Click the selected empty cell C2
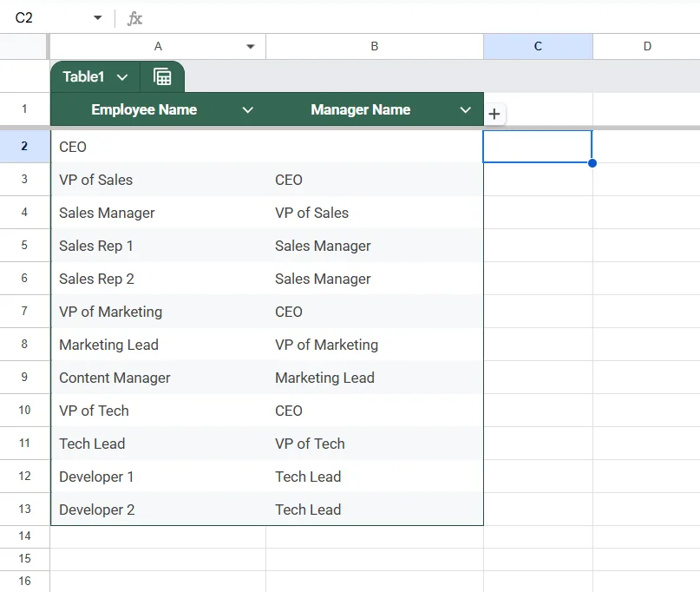The width and height of the screenshot is (700, 592). (x=538, y=147)
